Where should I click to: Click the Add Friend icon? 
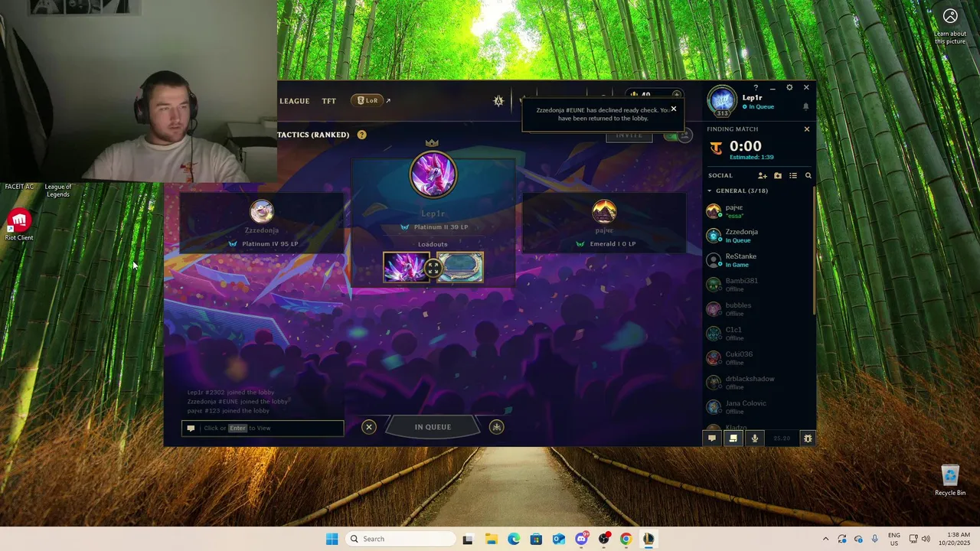pos(763,175)
